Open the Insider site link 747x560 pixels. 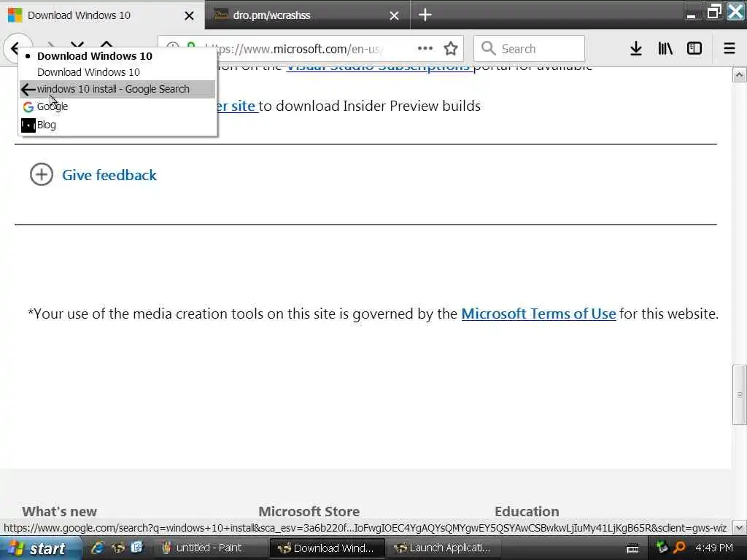coord(237,106)
